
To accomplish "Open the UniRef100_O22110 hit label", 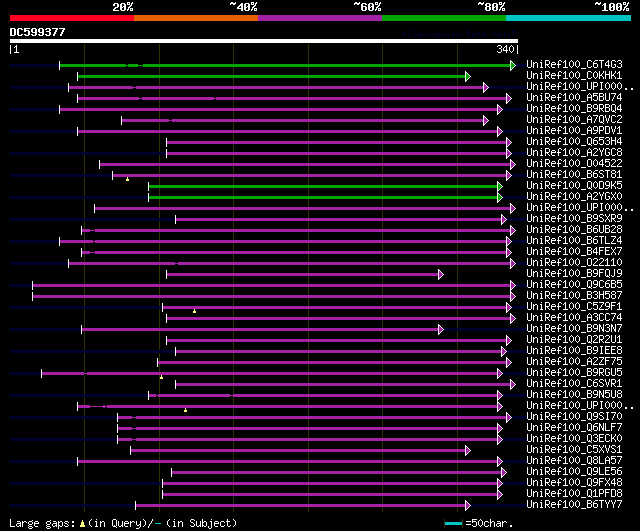I will pos(574,263).
